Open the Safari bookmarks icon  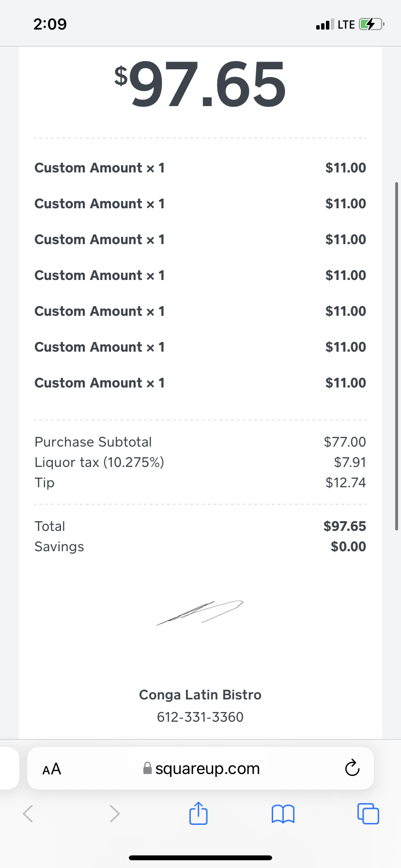click(x=283, y=814)
